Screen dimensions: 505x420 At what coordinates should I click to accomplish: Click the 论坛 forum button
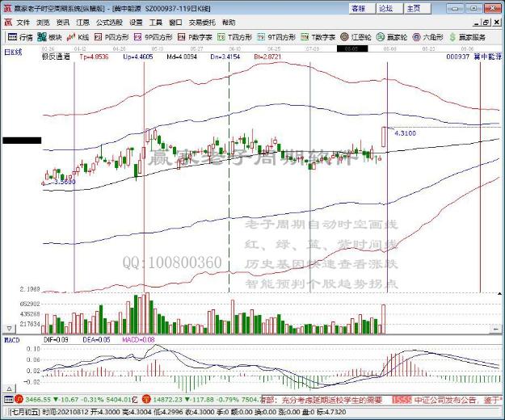pyautogui.click(x=389, y=8)
